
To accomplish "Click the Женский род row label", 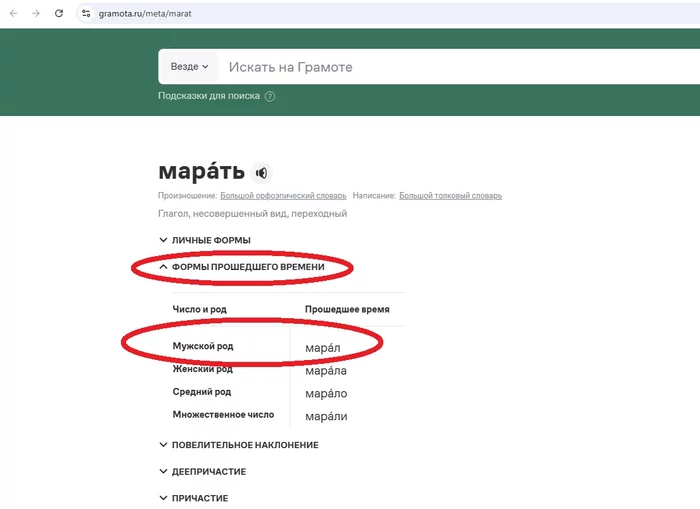I will [x=203, y=369].
